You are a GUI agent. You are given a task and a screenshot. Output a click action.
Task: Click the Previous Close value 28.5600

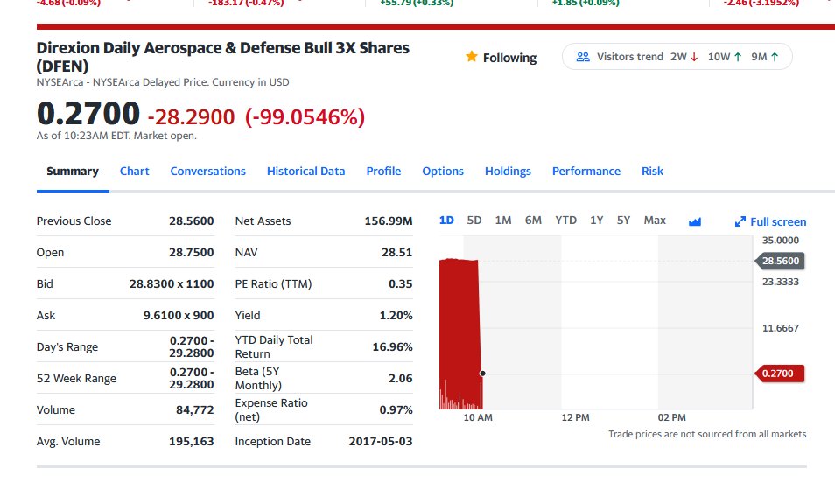191,220
